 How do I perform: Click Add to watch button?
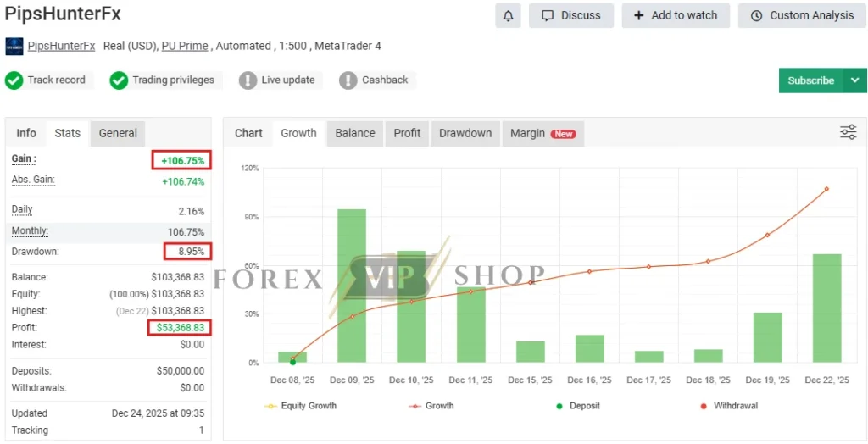tap(676, 15)
